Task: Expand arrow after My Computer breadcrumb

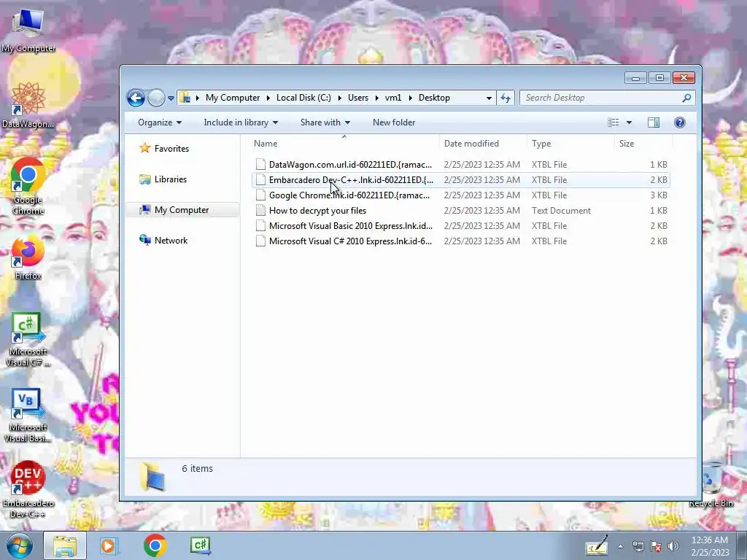Action: 268,98
